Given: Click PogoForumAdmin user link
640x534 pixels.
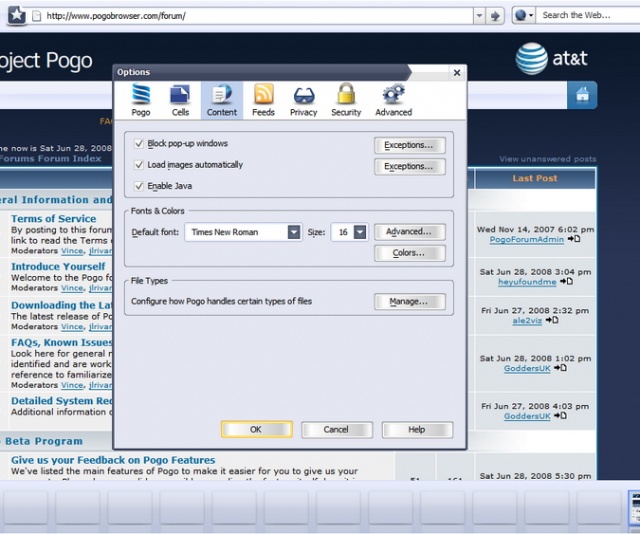Looking at the screenshot, I should coord(527,239).
